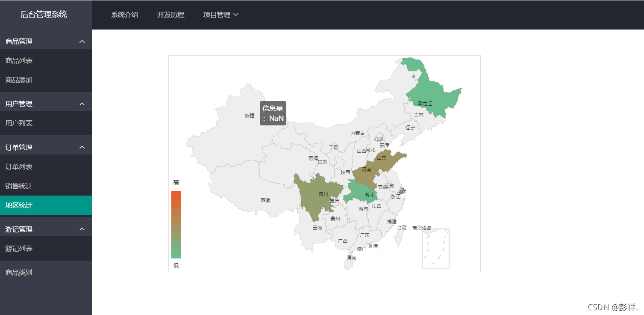Viewport: 644px width, 315px height.
Task: Open 销售统计 in the sidebar
Action: point(46,186)
